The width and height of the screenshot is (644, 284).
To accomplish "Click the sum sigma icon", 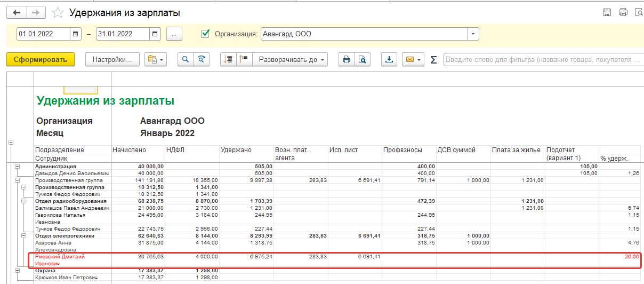I will click(433, 60).
